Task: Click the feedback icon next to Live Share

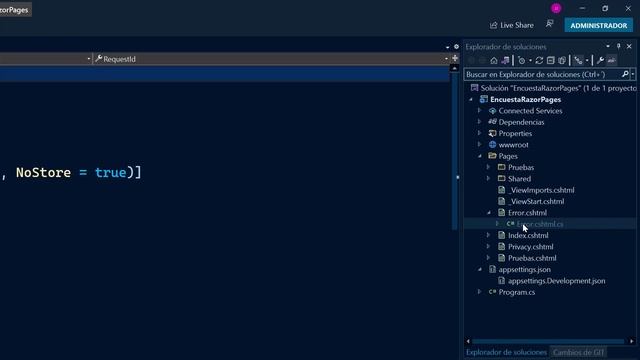Action: point(550,24)
